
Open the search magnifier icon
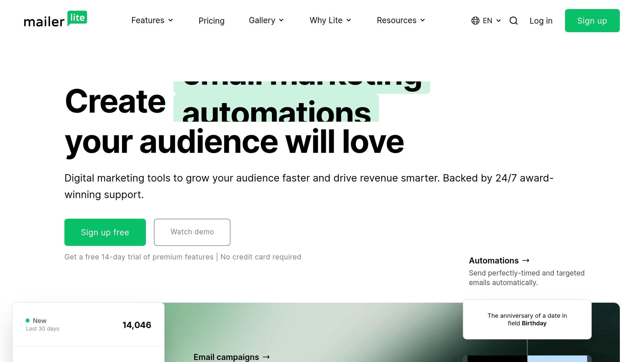point(514,21)
